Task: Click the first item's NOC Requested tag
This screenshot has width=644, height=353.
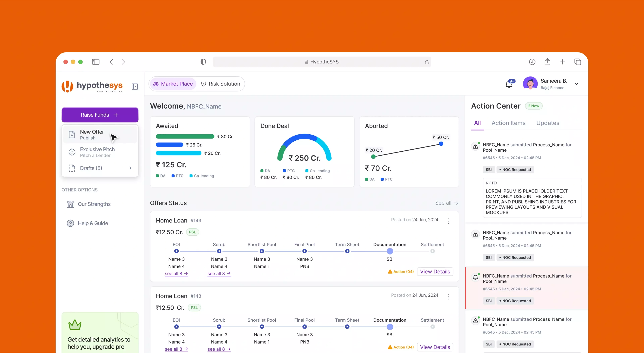Action: pyautogui.click(x=515, y=170)
